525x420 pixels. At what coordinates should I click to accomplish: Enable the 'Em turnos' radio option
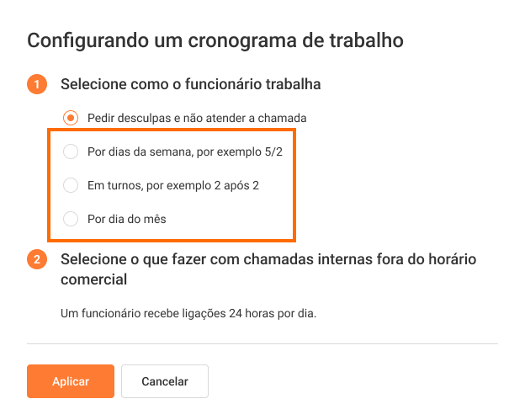[x=71, y=185]
